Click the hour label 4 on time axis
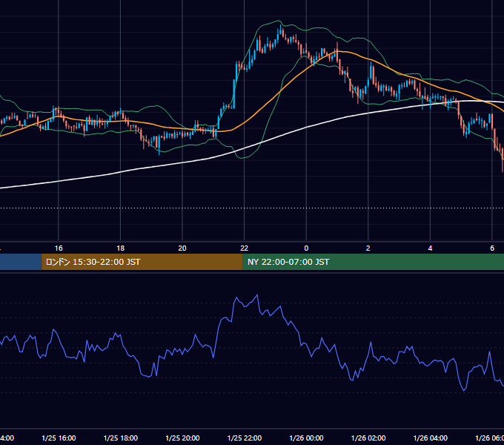504x445 pixels. 430,248
